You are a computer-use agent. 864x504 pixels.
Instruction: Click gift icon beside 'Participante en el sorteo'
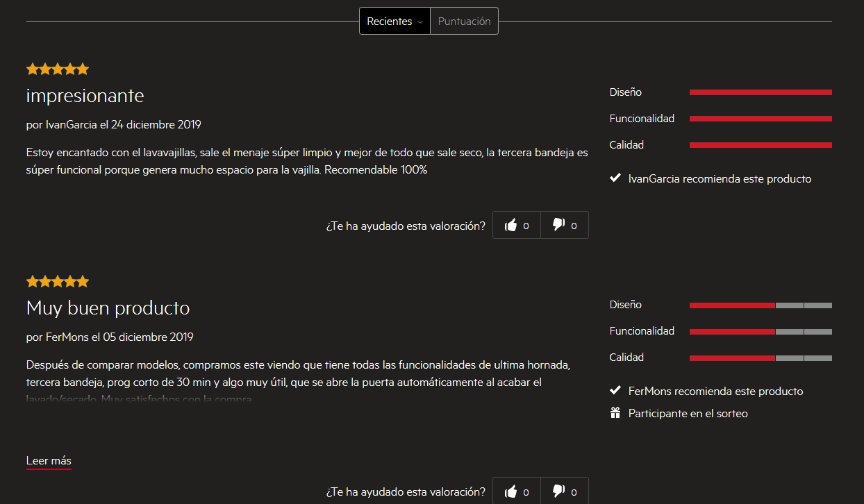(615, 413)
